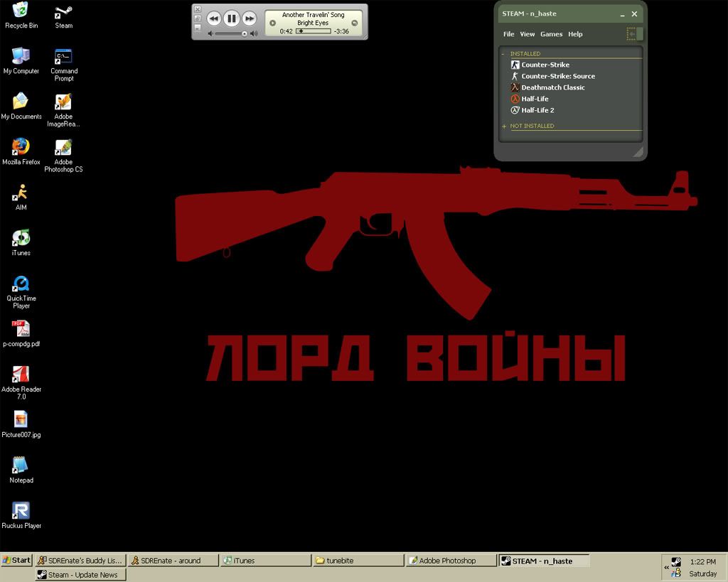The image size is (728, 582).
Task: Open QuickTime Player desktop icon
Action: click(21, 284)
